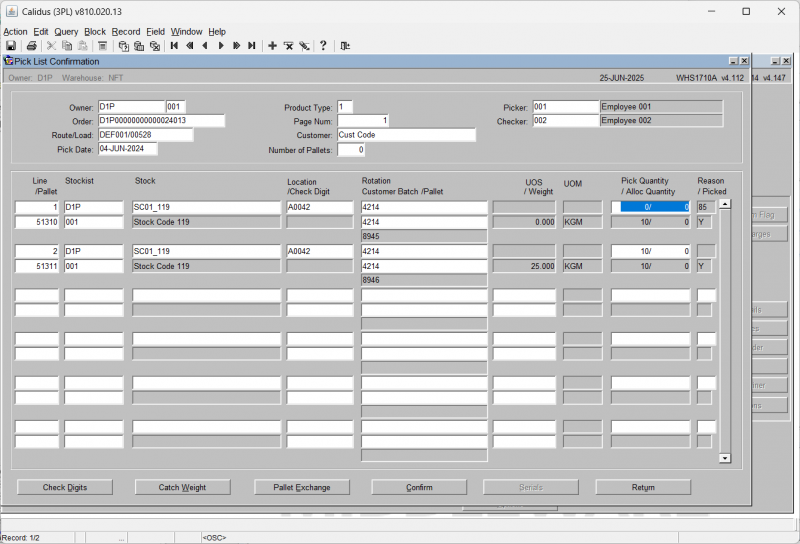
Task: Click the Product Type field
Action: click(345, 107)
